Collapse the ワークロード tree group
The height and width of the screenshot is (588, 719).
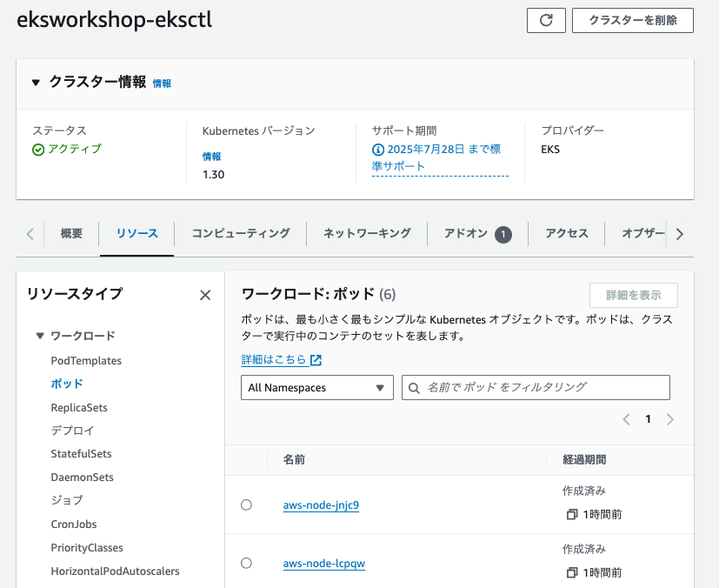40,336
